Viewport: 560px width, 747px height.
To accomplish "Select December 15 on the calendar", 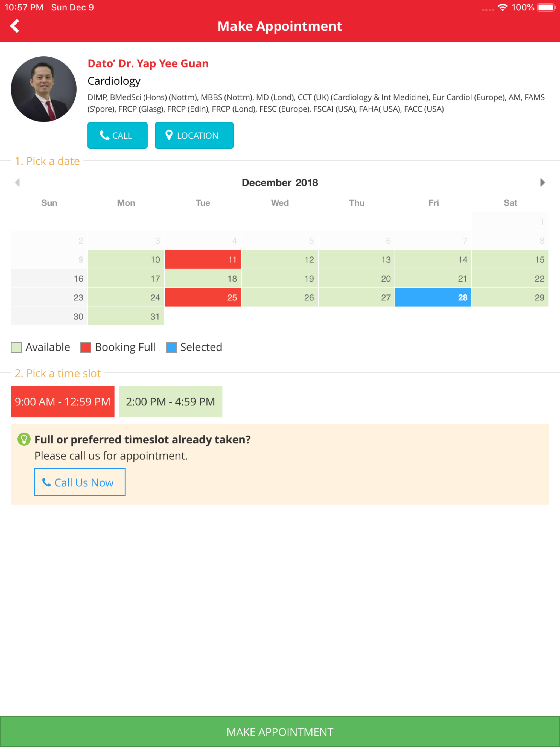I will [510, 259].
